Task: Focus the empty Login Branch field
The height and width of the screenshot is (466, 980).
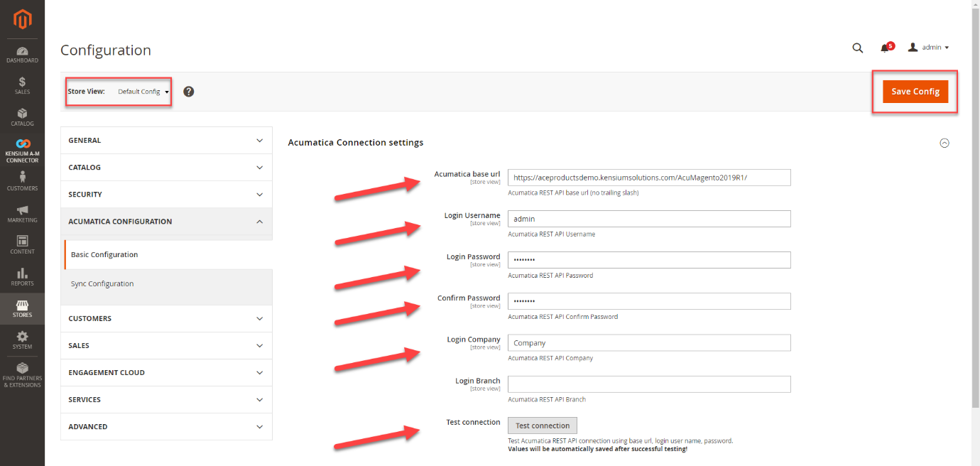Action: click(x=649, y=384)
